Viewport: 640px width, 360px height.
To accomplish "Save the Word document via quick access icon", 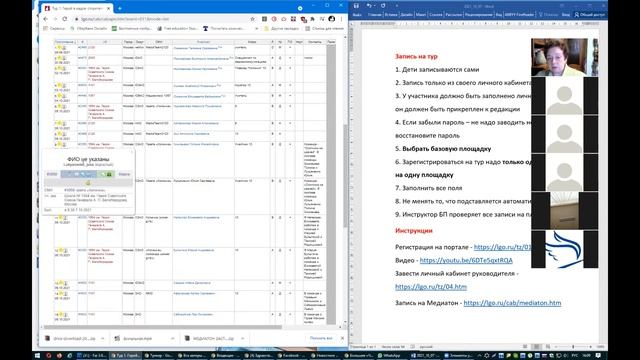I will tap(356, 6).
